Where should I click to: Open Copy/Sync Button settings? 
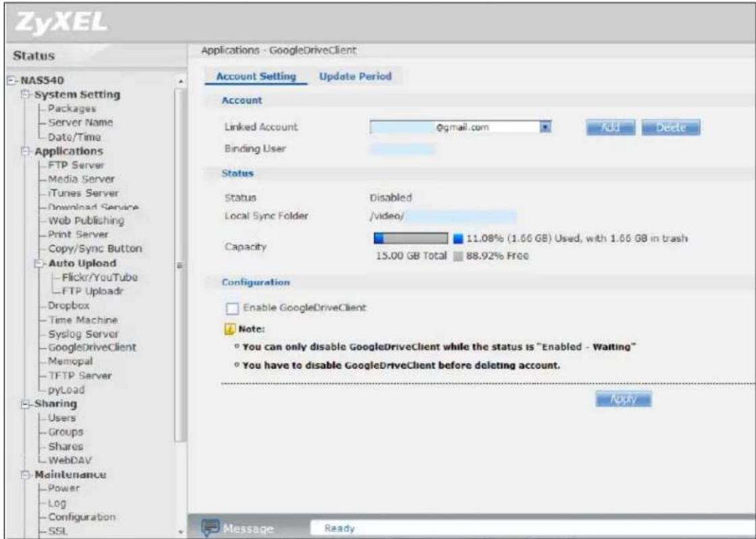tap(94, 249)
